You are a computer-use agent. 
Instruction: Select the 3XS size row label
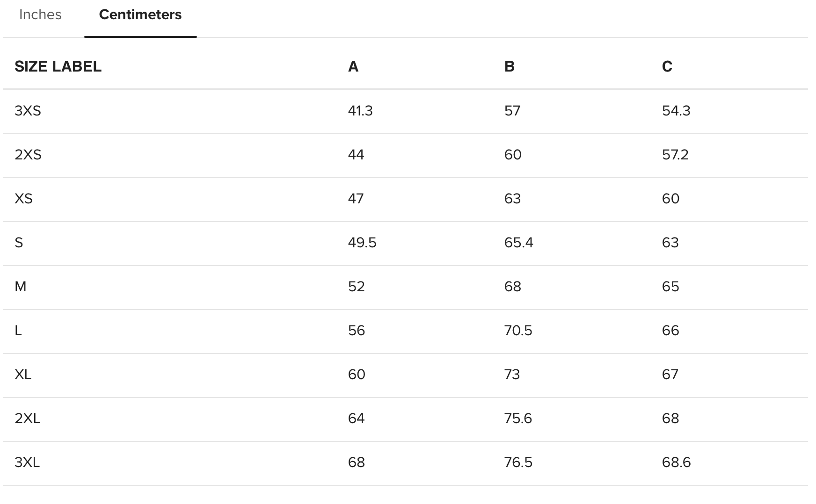coord(28,111)
